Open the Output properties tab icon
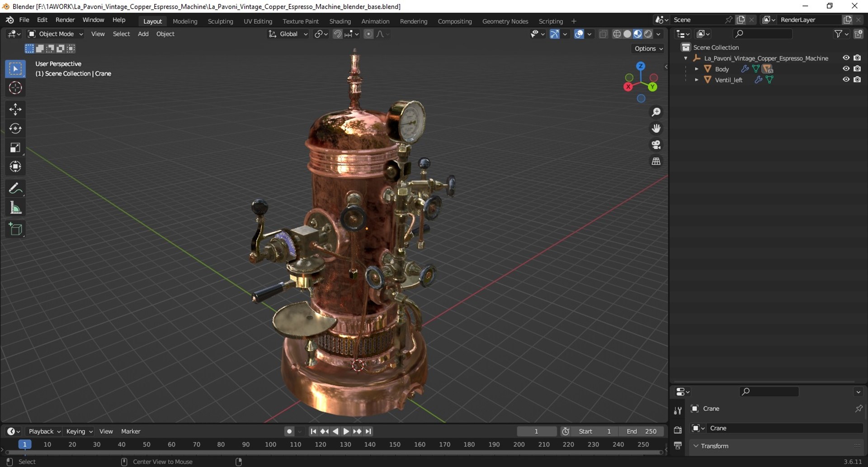The image size is (868, 467). (x=678, y=446)
